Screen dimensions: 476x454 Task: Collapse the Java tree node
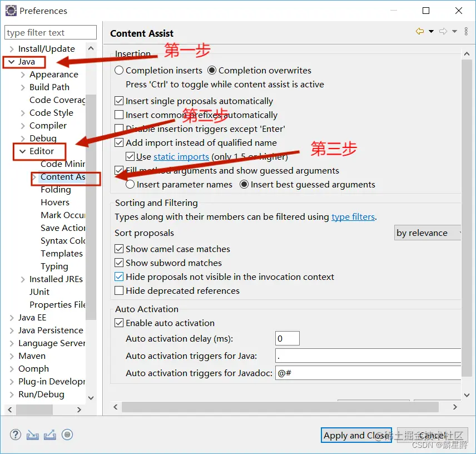[12, 62]
